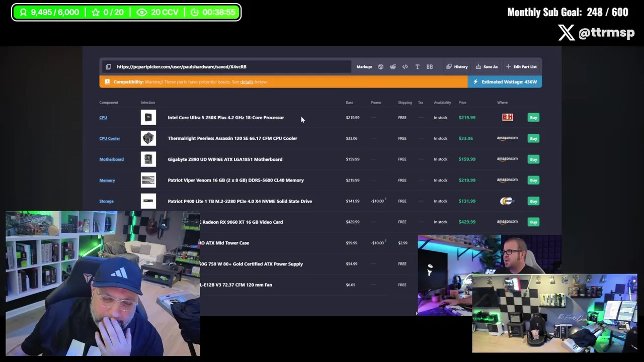Click the Thermalright cooler thumbnail
Viewport: 644px width, 362px height.
point(148,138)
